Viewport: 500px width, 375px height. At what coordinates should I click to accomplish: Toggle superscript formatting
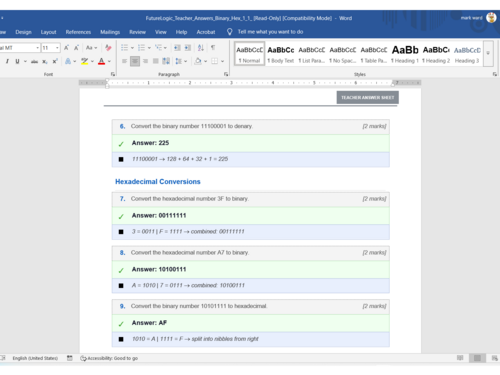click(x=55, y=61)
